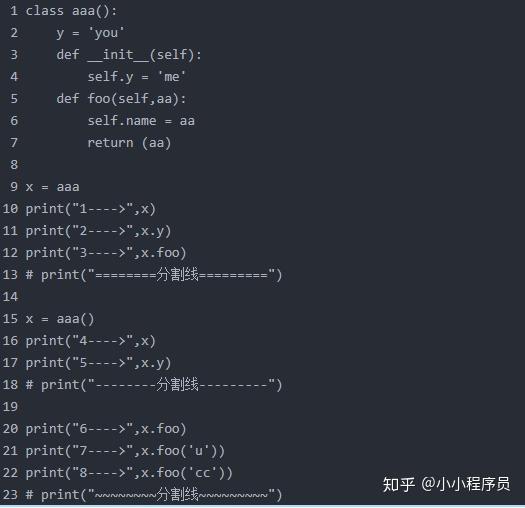The height and width of the screenshot is (508, 525).
Task: Click on self.name = aa statement
Action: (x=141, y=121)
